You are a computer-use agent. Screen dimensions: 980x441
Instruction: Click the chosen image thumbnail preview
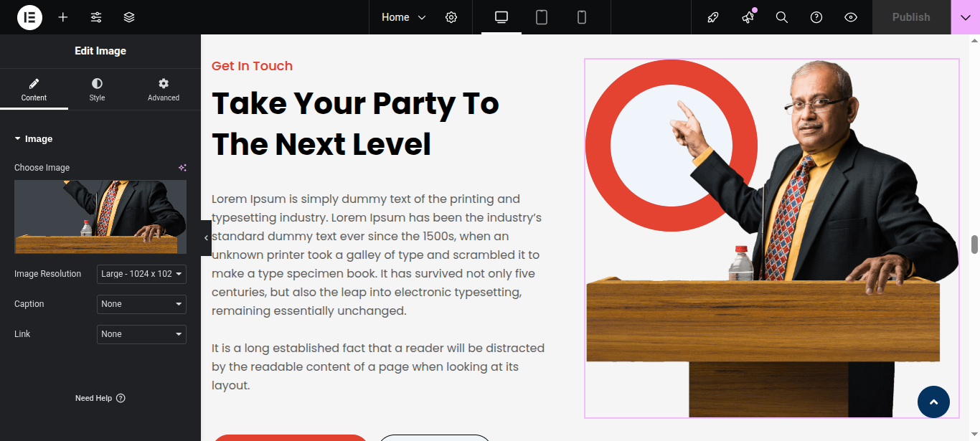100,217
